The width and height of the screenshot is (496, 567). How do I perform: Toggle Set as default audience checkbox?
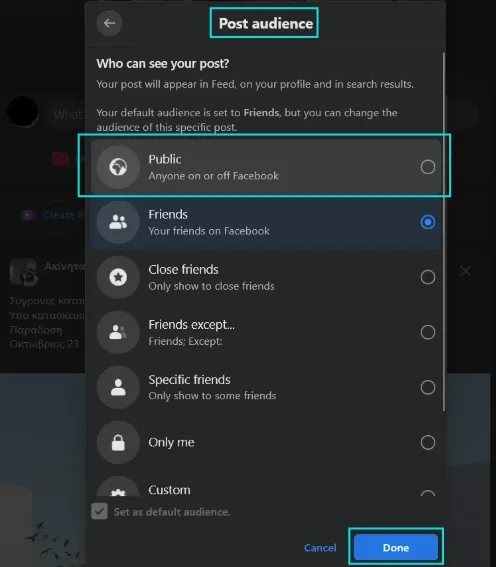click(x=99, y=511)
